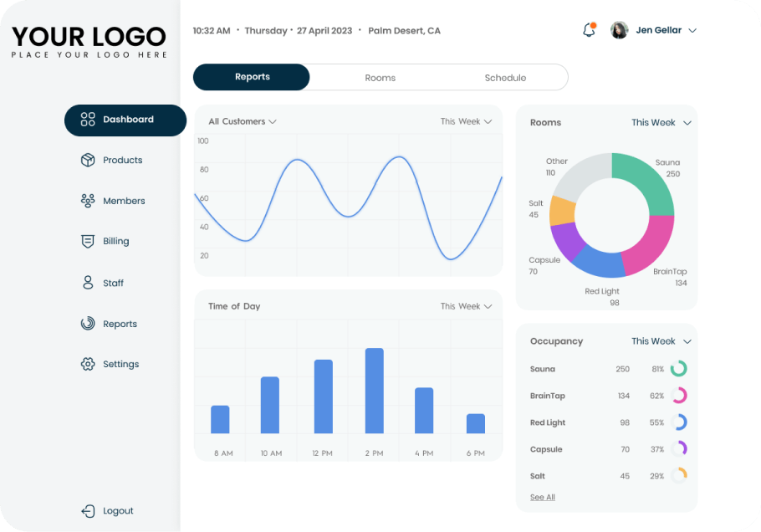
Task: Click the Sauna occupancy ring indicator
Action: 679,369
